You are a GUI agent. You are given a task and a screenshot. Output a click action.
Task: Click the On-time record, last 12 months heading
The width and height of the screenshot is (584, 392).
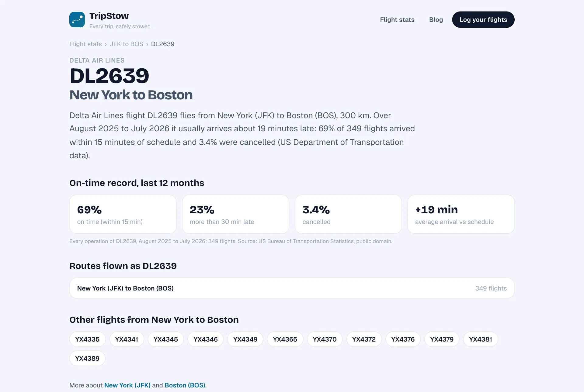coord(137,183)
